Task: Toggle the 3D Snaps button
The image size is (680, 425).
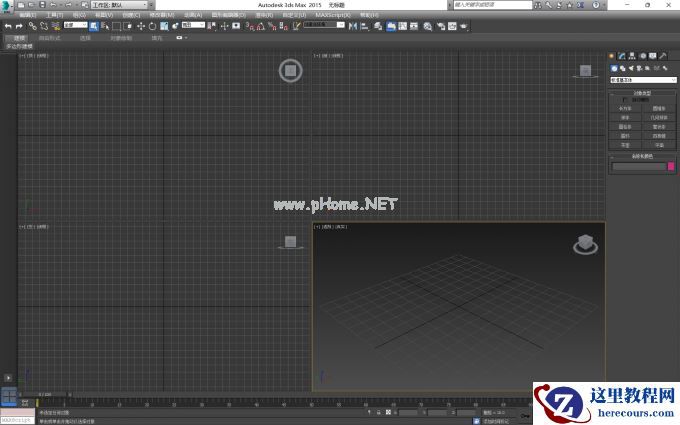Action: pos(250,26)
